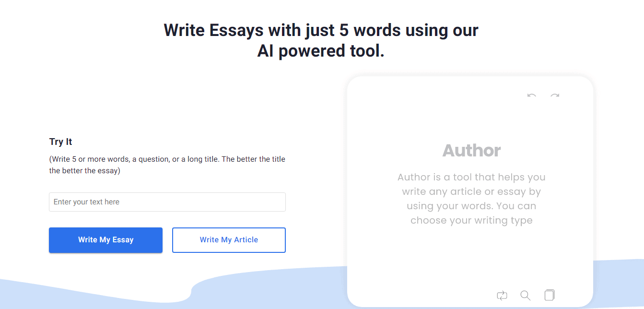Image resolution: width=644 pixels, height=309 pixels.
Task: Click the rephrase loop arrows icon
Action: (502, 295)
